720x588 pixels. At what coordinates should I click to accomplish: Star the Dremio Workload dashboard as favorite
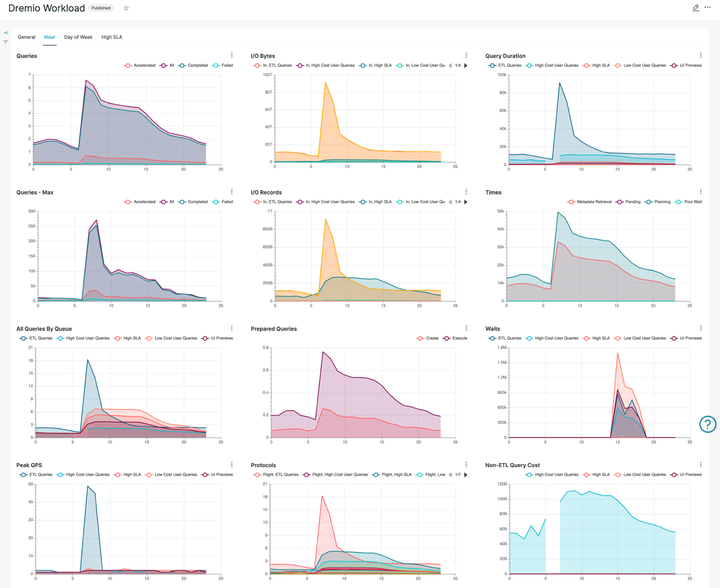pos(126,8)
